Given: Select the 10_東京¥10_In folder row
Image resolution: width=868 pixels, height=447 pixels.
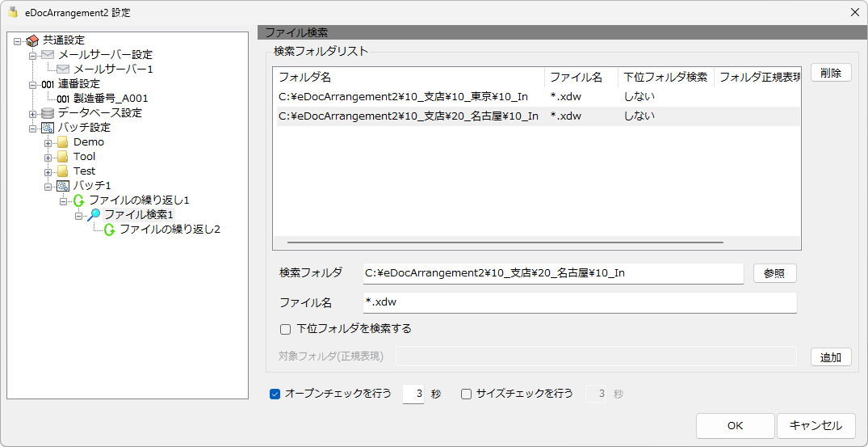Looking at the screenshot, I should click(x=538, y=97).
